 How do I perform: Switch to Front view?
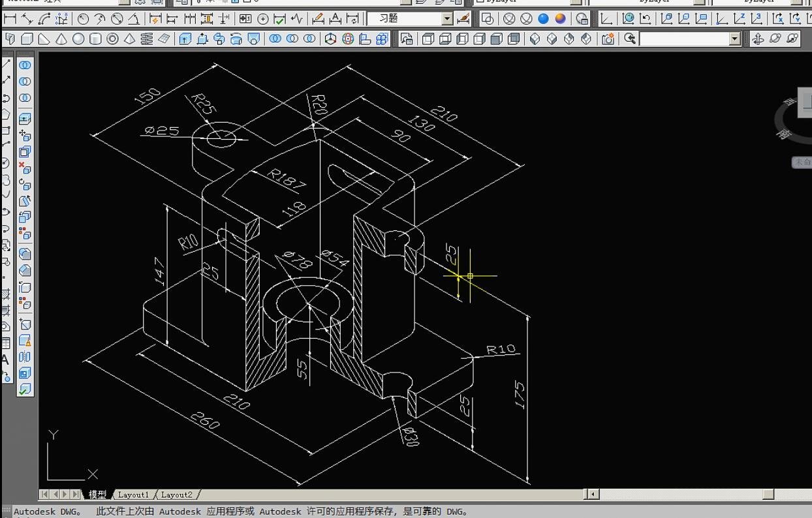tap(497, 39)
